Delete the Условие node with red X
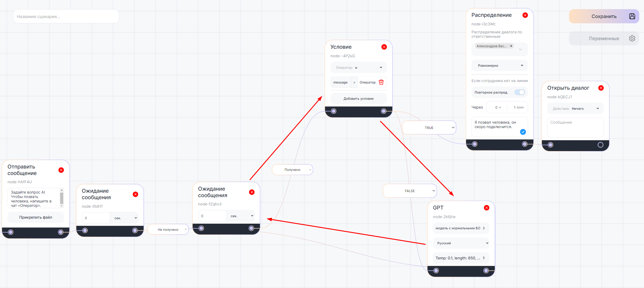Image resolution: width=644 pixels, height=288 pixels. tap(384, 47)
